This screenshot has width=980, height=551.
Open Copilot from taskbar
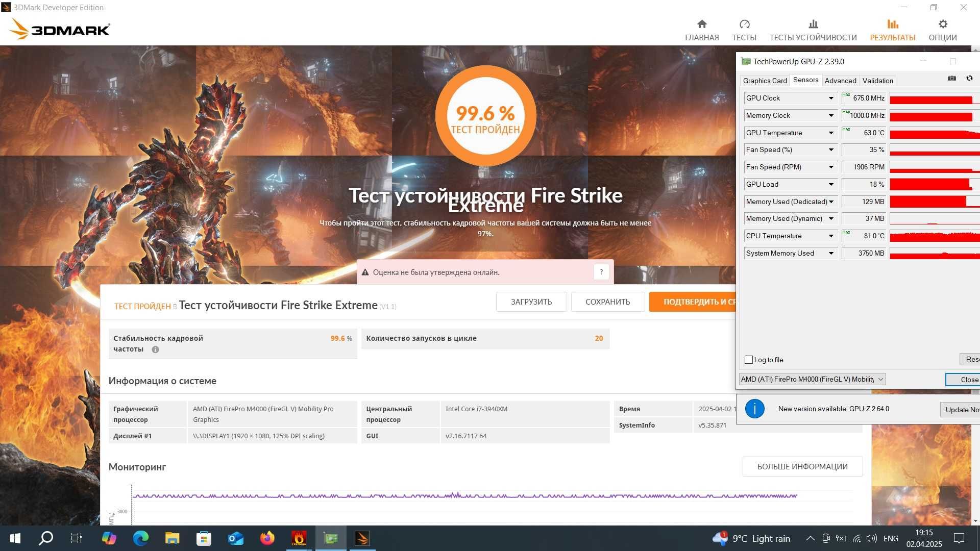109,538
